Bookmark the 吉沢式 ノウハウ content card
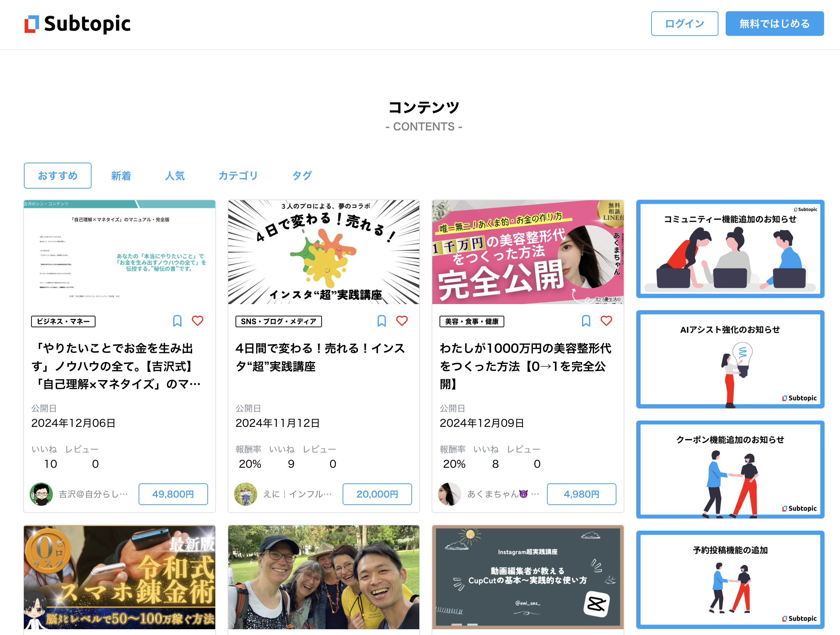The width and height of the screenshot is (840, 635). click(x=177, y=321)
